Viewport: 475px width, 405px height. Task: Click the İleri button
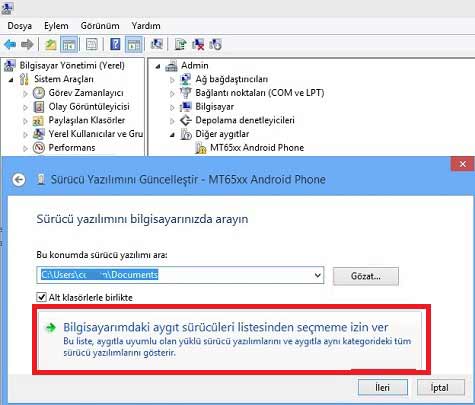383,388
